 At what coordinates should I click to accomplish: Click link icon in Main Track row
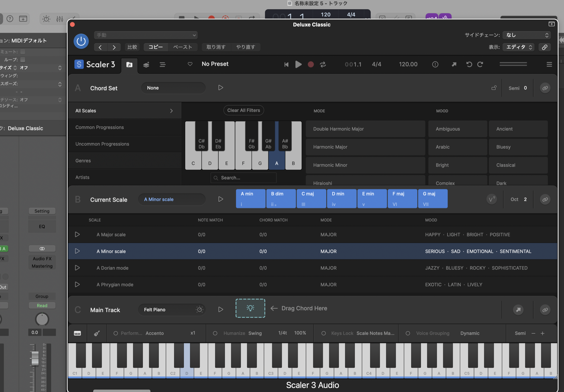545,310
